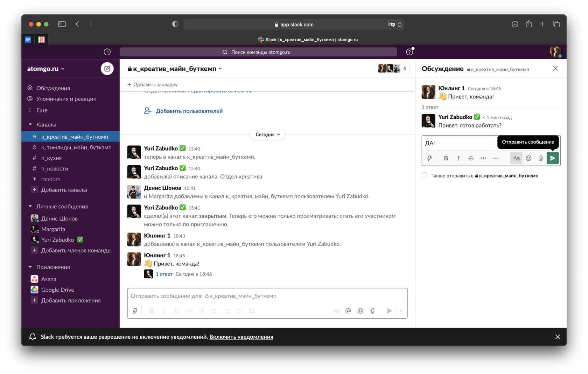Click the user profile avatar in the top bar

click(555, 52)
